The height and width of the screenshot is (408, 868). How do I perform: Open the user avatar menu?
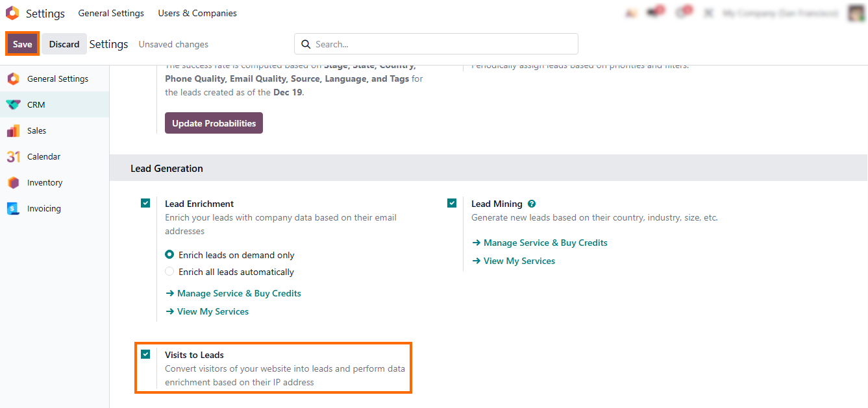point(856,13)
